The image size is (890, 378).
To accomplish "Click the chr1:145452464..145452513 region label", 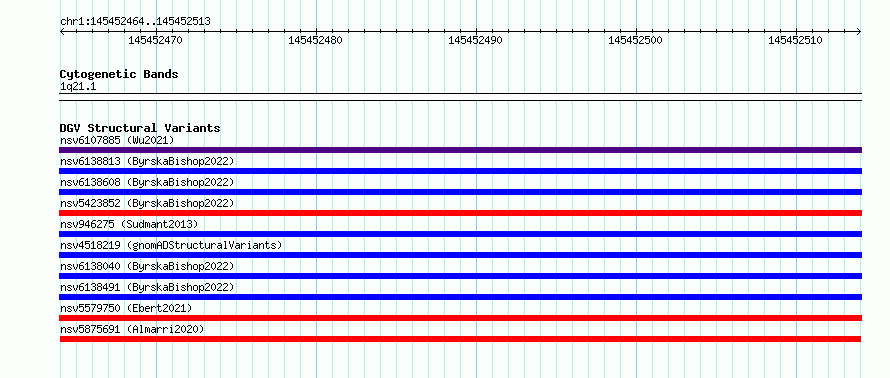I will [x=135, y=22].
